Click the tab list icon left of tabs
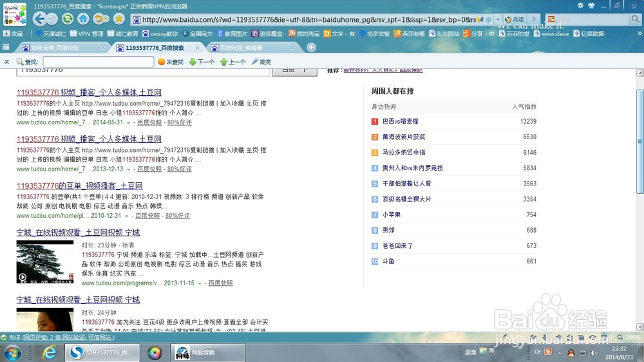 point(6,47)
